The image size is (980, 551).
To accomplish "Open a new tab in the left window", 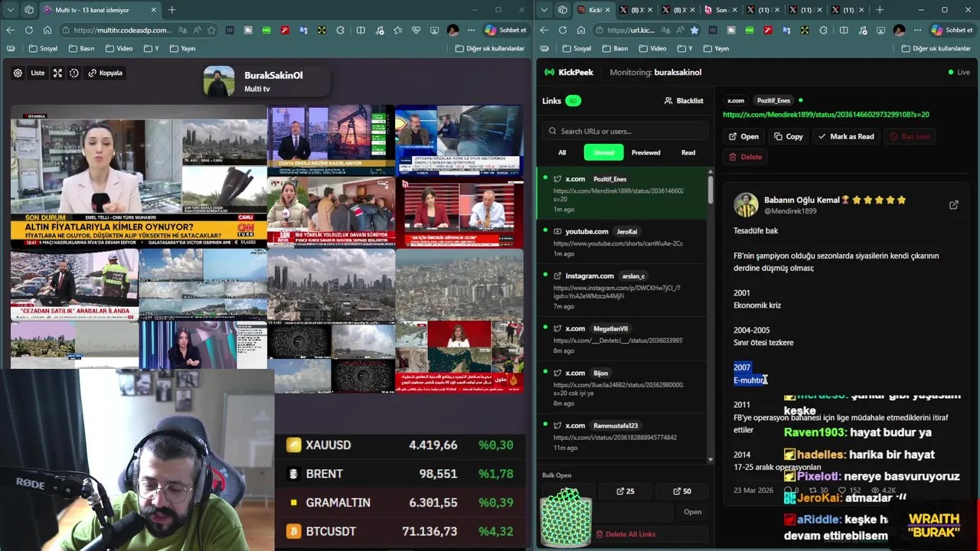I will point(171,10).
